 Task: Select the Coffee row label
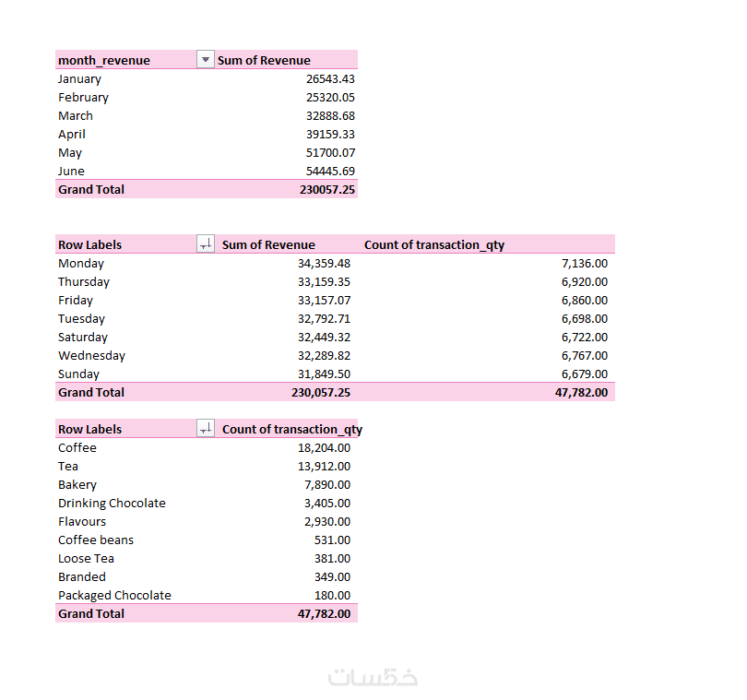(77, 447)
